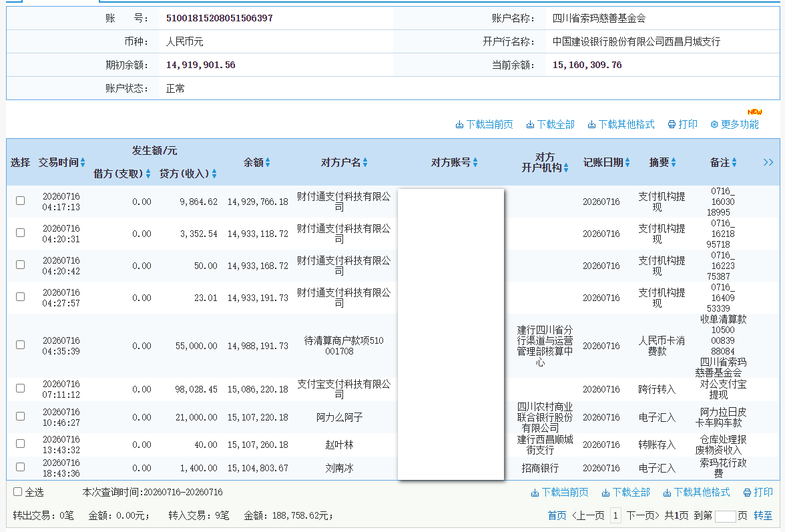Viewport: 785px width, 532px height.
Task: Sort by balance column arrows
Action: 268,162
